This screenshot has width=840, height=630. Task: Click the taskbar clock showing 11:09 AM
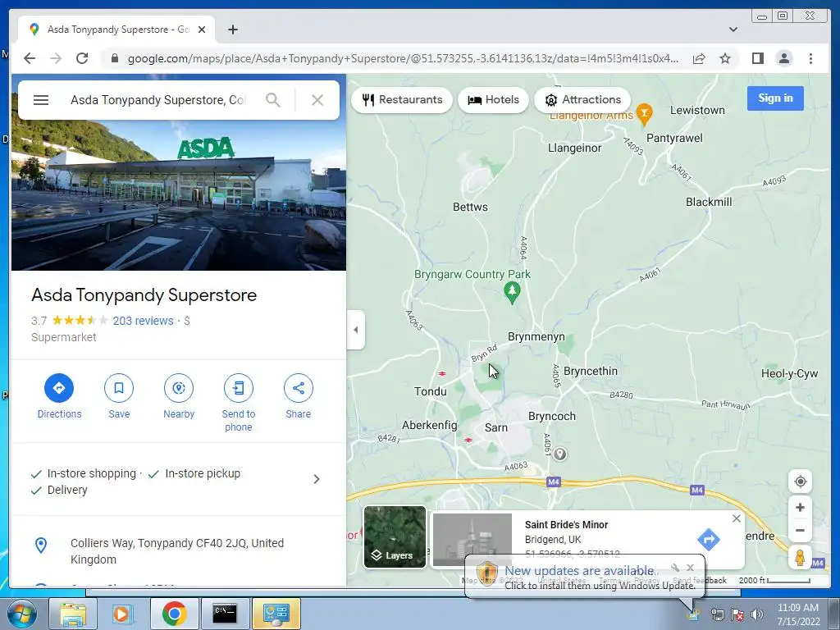pos(797,614)
